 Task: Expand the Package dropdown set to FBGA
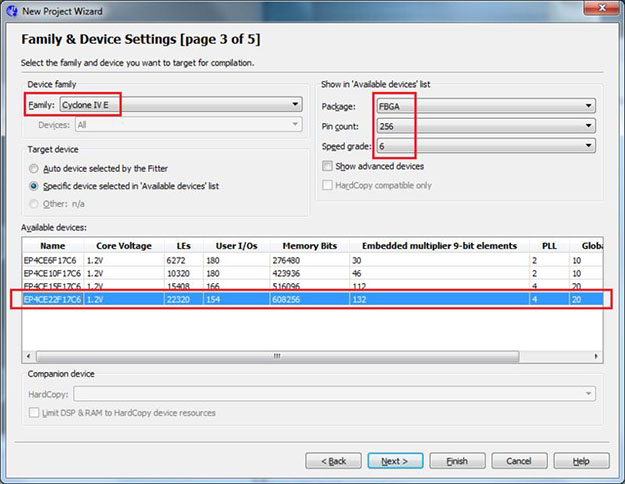[x=486, y=105]
